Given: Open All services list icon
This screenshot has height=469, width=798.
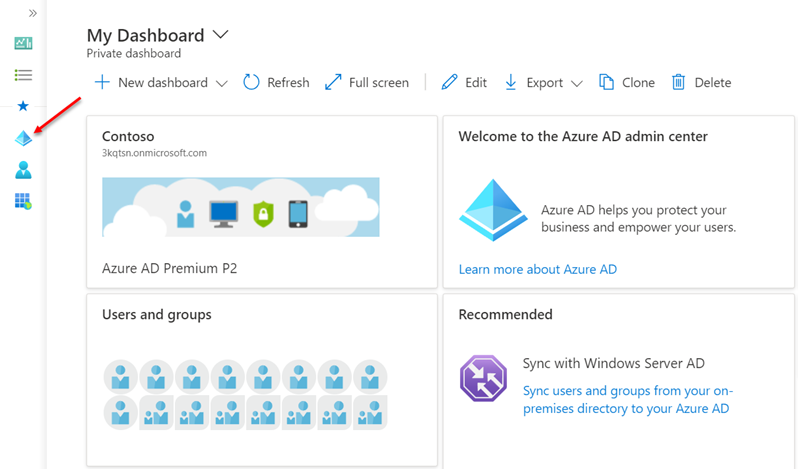Looking at the screenshot, I should [23, 75].
